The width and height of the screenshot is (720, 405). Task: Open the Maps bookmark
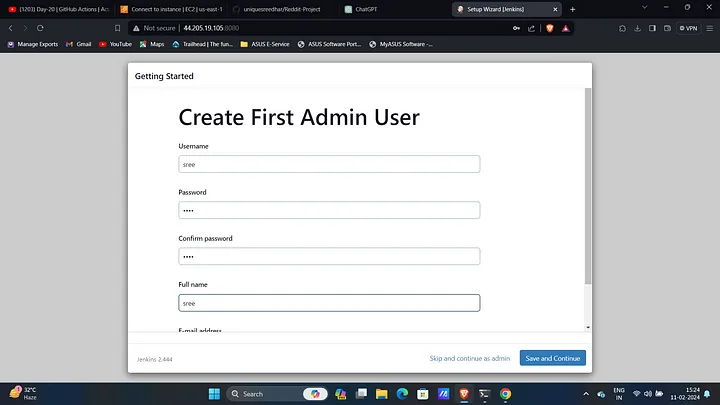(x=152, y=44)
